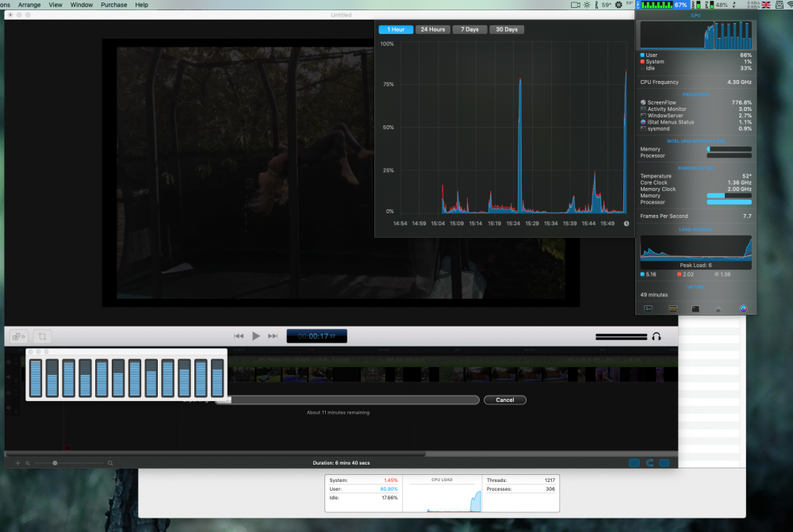Click the CPU Frequency 4.30 GHz row

(696, 82)
